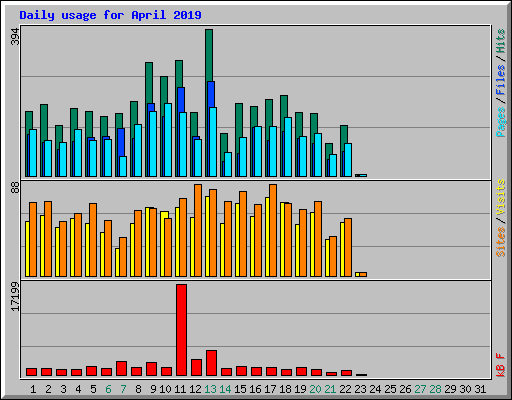The width and height of the screenshot is (512, 400).
Task: Click day label 9 on the x-axis
Action: click(153, 389)
